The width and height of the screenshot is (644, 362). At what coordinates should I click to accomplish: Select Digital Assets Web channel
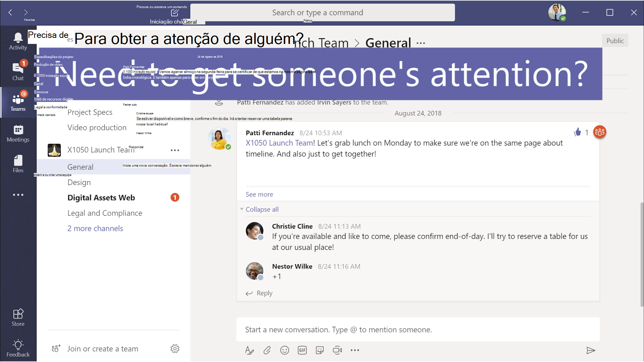pos(101,197)
